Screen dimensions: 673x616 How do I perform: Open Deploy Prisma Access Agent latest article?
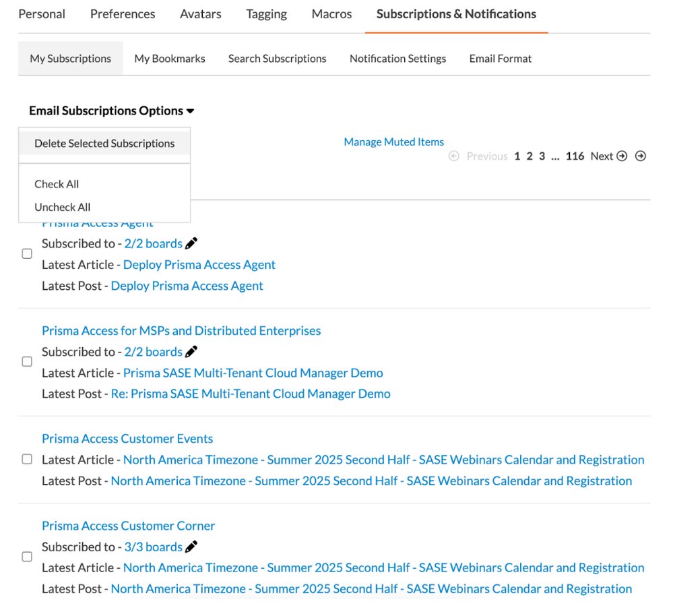(199, 264)
